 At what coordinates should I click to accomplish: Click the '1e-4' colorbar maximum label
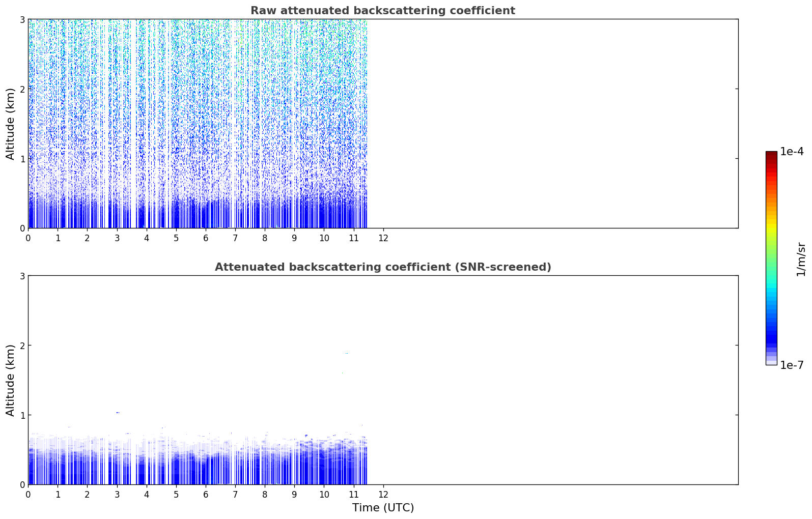click(792, 152)
